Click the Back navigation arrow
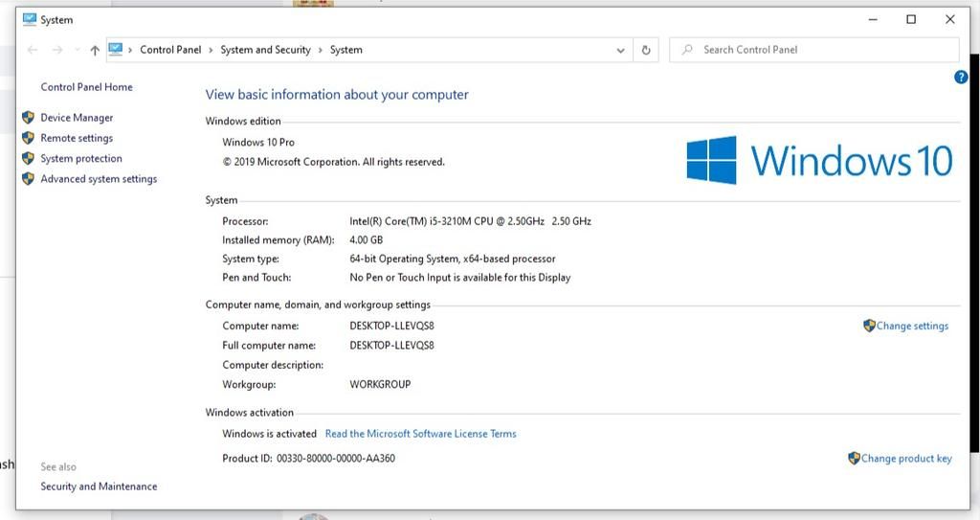 tap(33, 50)
